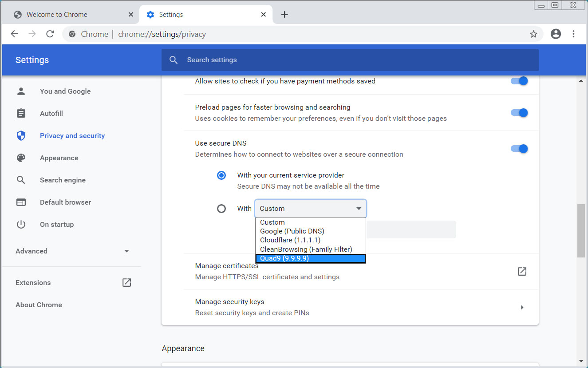Click the custom DNS provider text field
Viewport: 588px width, 368px height.
(x=411, y=230)
